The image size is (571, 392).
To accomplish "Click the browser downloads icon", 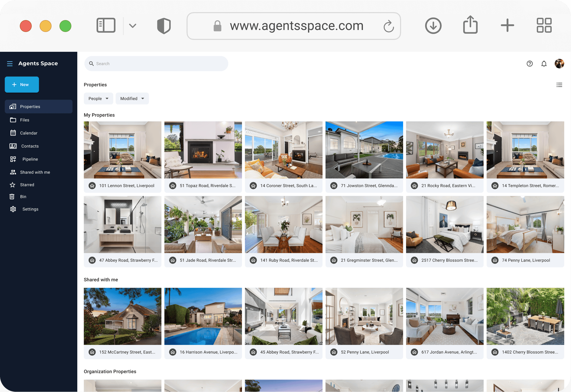I will point(433,26).
